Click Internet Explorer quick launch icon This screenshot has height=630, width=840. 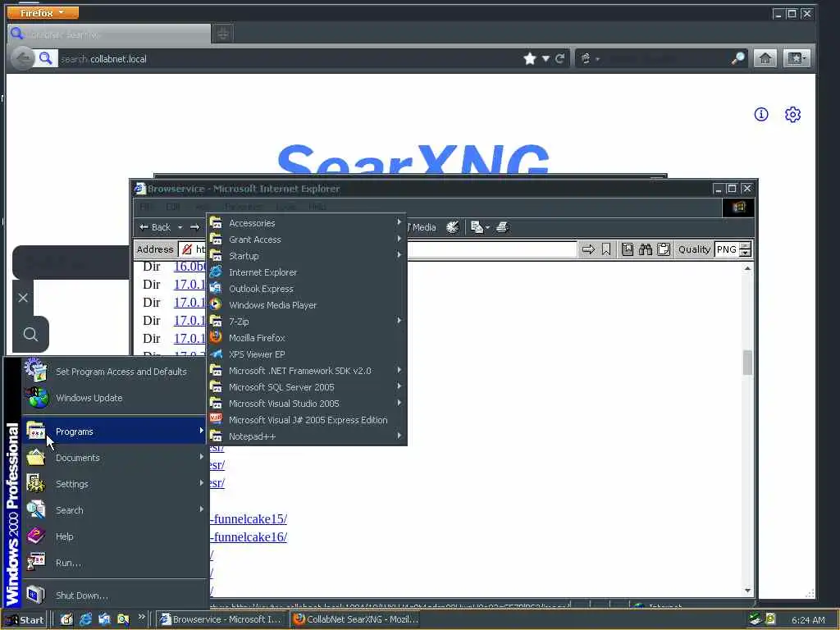[85, 619]
